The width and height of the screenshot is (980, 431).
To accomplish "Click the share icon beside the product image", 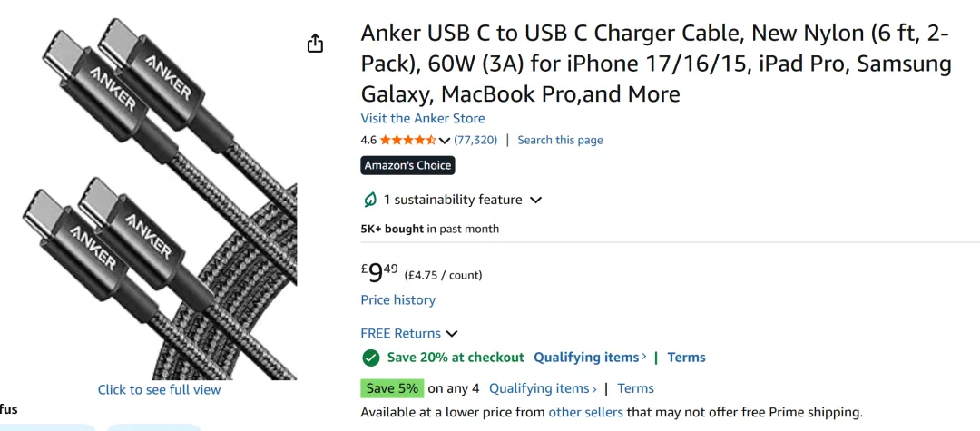I will click(315, 44).
